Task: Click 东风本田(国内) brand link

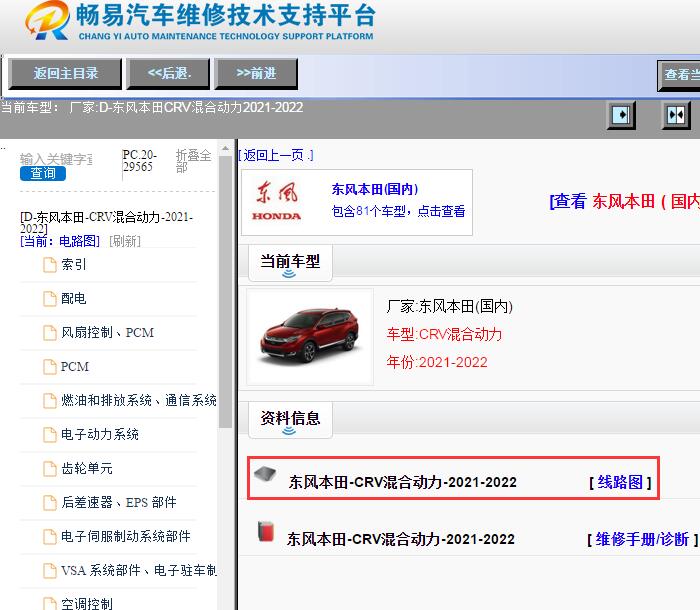Action: (x=375, y=189)
